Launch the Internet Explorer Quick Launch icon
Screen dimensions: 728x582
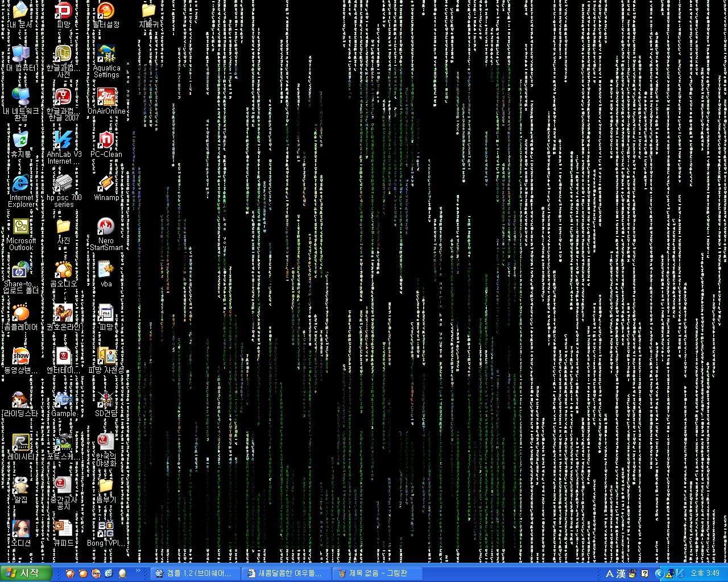[109, 573]
